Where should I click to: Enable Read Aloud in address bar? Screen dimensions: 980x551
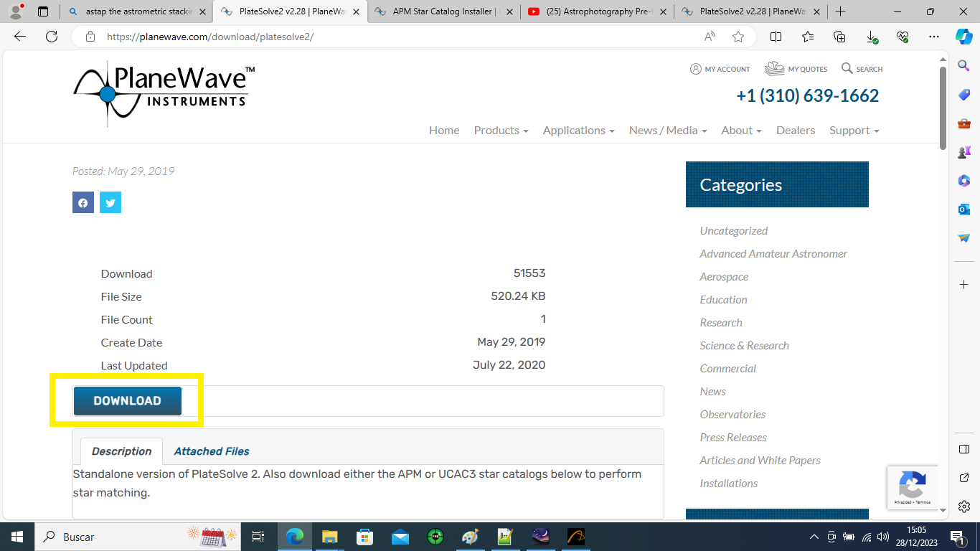(709, 37)
